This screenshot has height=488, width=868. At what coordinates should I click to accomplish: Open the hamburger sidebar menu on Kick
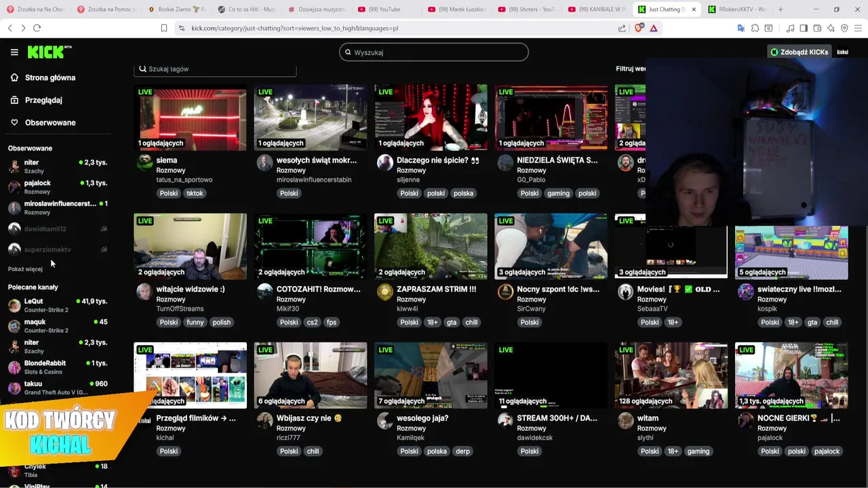[x=14, y=52]
